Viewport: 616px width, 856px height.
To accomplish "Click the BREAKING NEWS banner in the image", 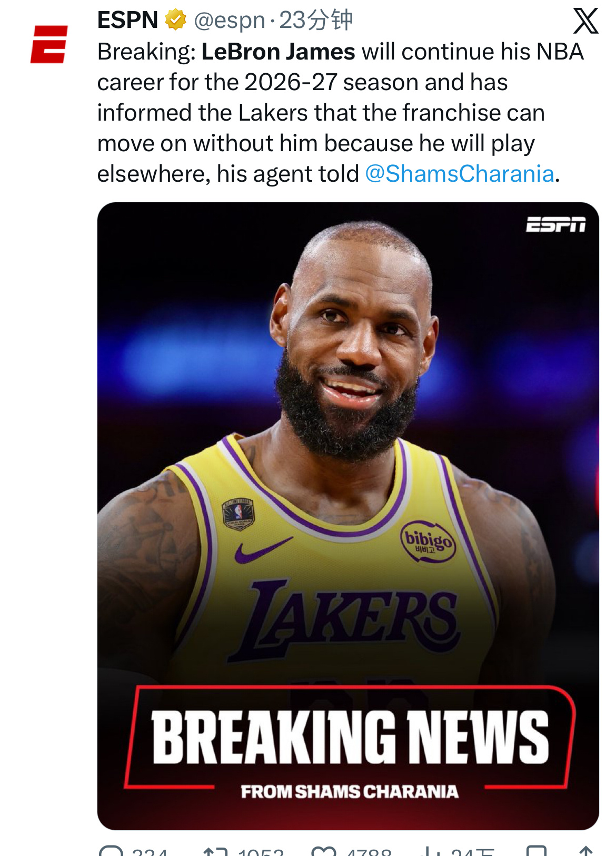I will 350,736.
